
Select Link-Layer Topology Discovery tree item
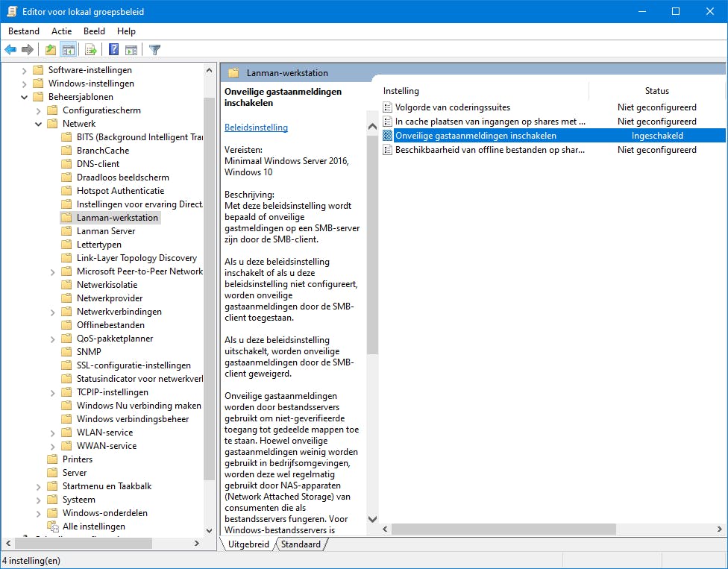[136, 258]
